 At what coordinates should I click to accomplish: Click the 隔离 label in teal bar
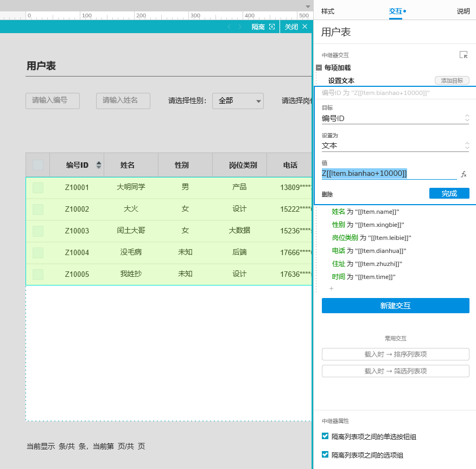pos(258,27)
